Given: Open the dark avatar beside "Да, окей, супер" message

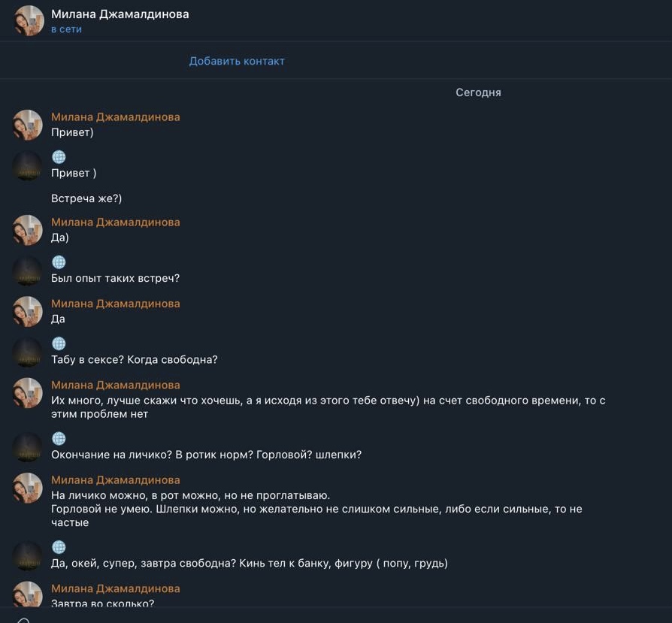Looking at the screenshot, I should coord(28,555).
